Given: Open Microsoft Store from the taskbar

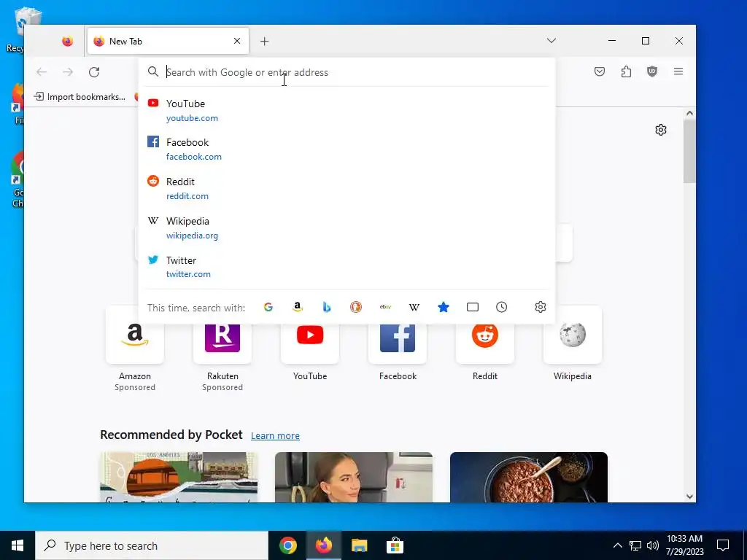Looking at the screenshot, I should 395,545.
